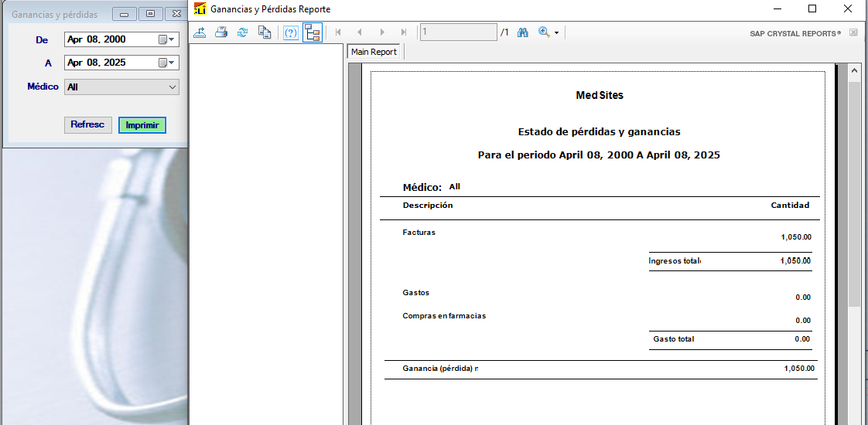Open the 'De' date calendar dropdown

pyautogui.click(x=167, y=39)
